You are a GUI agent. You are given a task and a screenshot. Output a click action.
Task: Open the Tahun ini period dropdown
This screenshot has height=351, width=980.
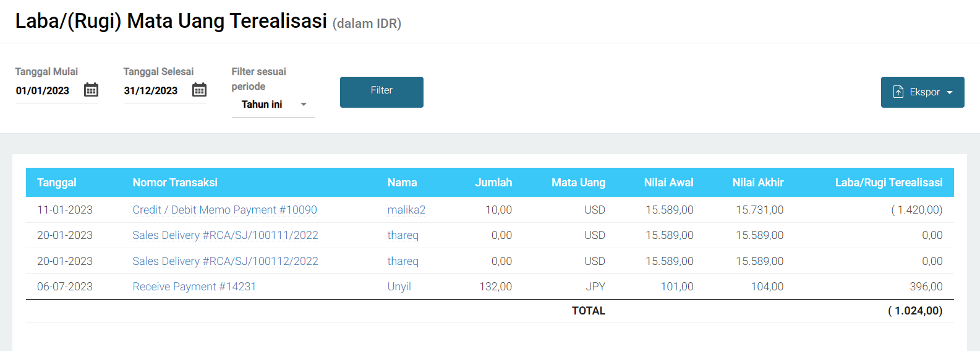273,105
